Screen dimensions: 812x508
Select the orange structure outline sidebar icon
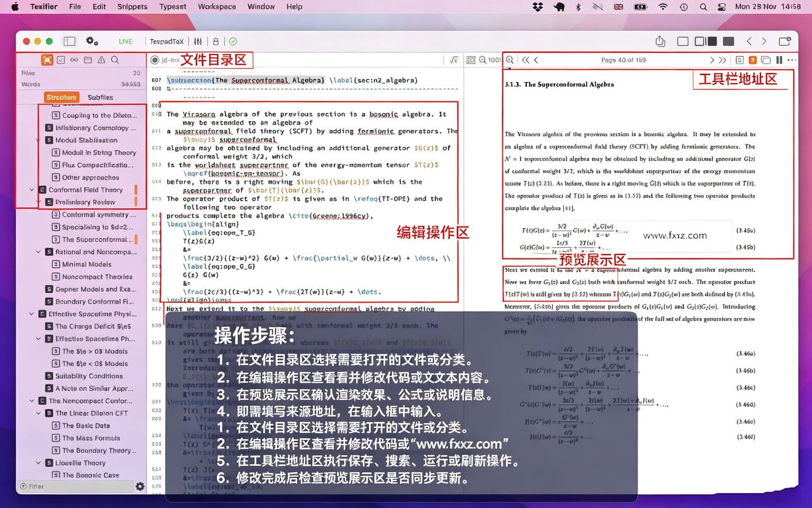coord(47,60)
